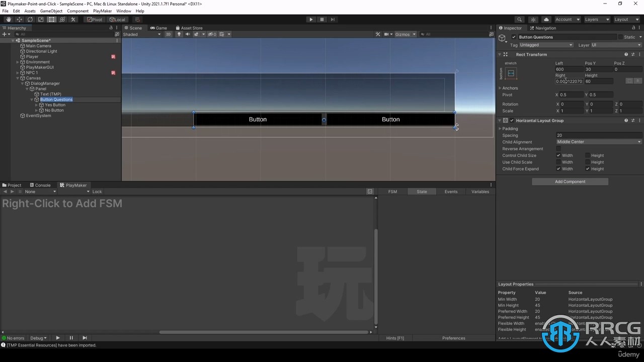Uncheck Child Force Expand Height
Screen dimensions: 644x362
tap(588, 169)
